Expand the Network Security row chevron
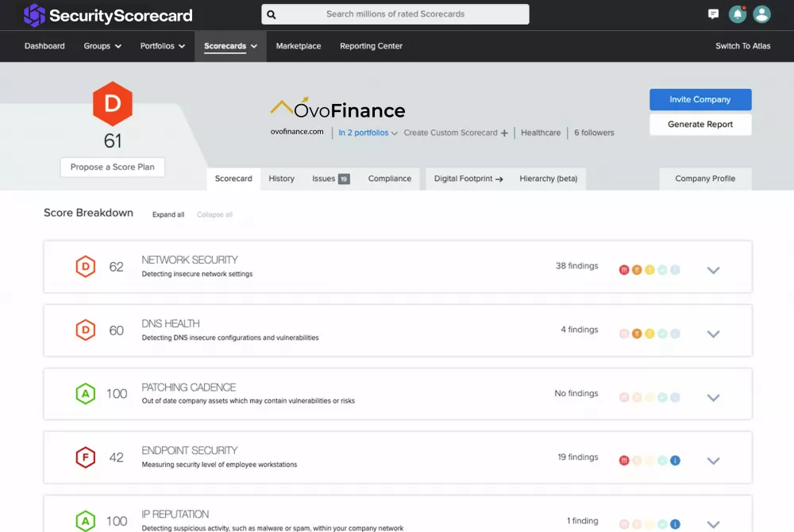This screenshot has width=794, height=532. tap(713, 270)
